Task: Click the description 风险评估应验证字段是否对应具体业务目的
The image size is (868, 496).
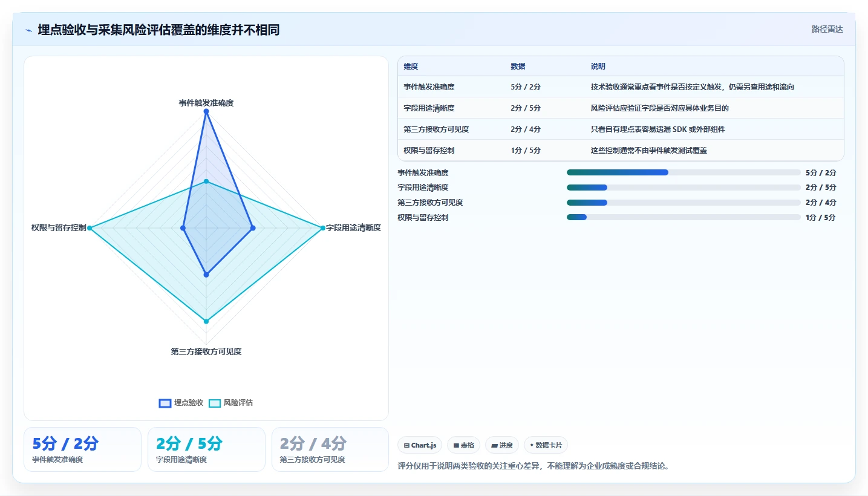Action: point(660,108)
